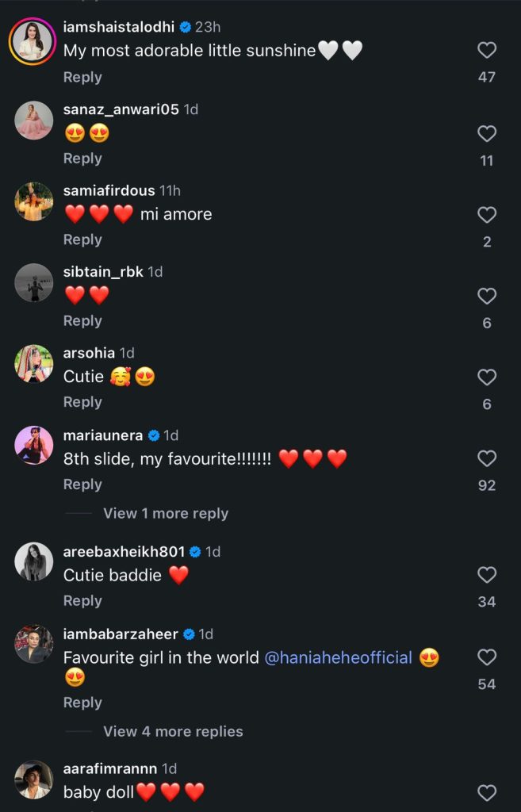Image resolution: width=521 pixels, height=812 pixels.
Task: Like arsohia's 'Cutie' comment
Action: [486, 377]
